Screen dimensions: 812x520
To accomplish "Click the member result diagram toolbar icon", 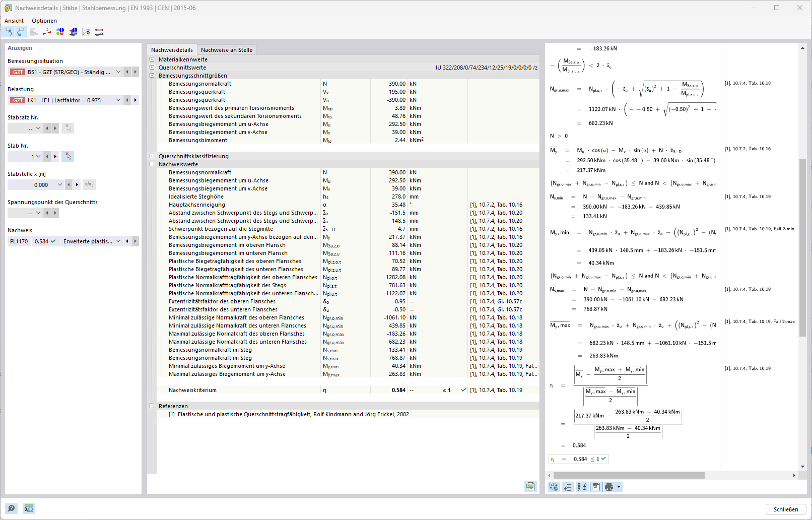I will coord(99,32).
